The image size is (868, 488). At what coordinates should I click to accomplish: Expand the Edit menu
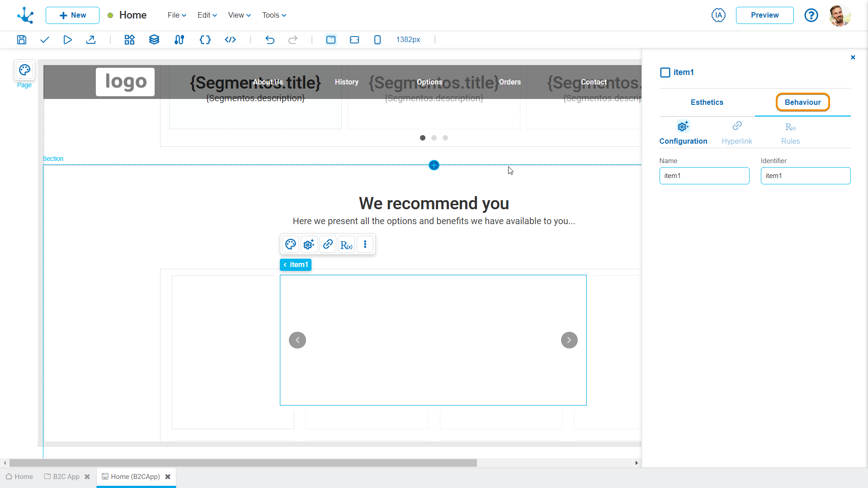206,15
